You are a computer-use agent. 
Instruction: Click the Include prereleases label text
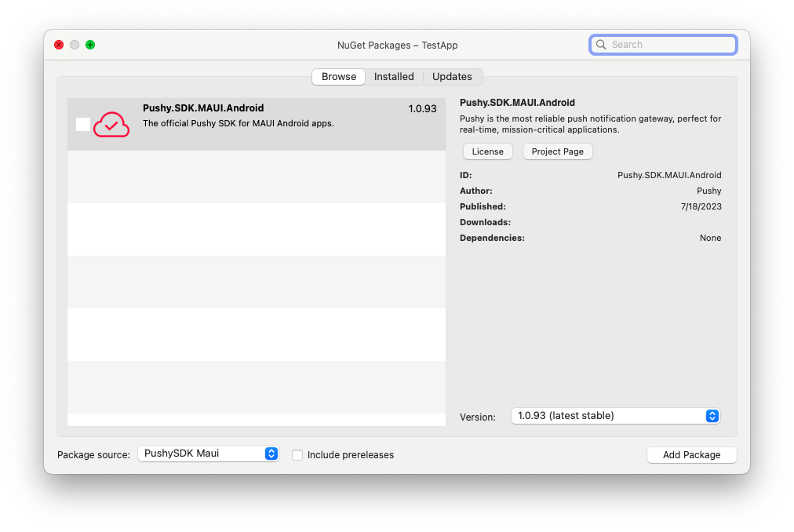tap(351, 455)
